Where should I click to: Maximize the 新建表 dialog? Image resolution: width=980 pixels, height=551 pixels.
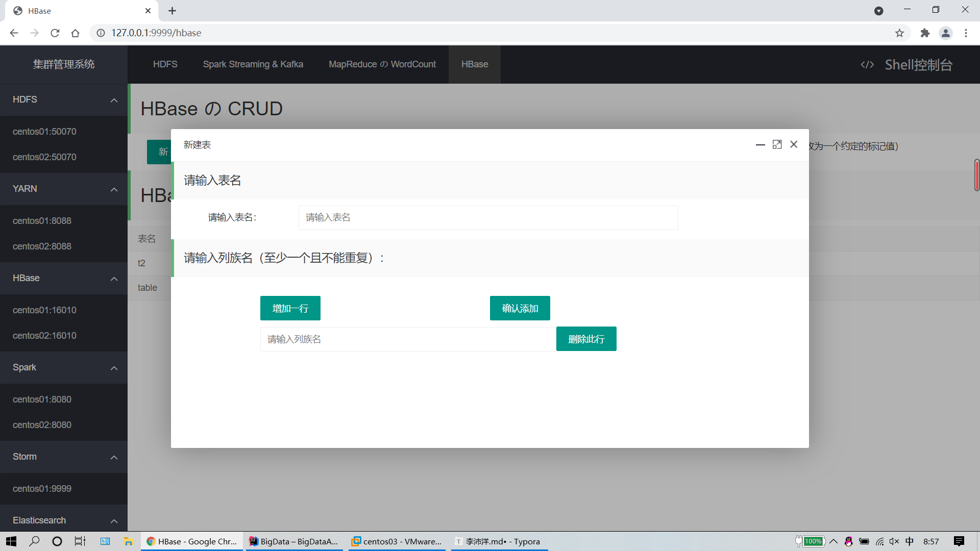[777, 145]
